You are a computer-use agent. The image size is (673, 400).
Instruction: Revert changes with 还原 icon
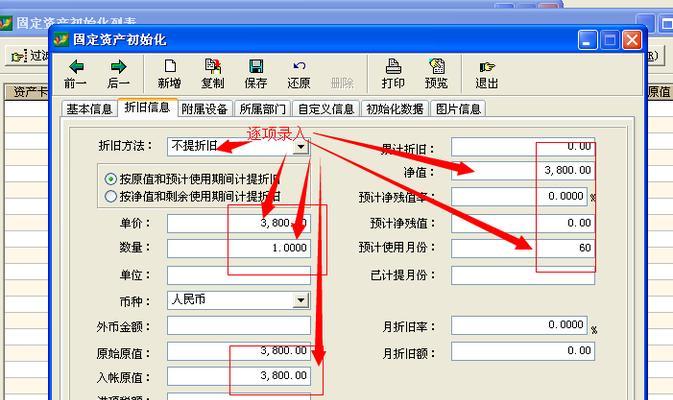299,74
